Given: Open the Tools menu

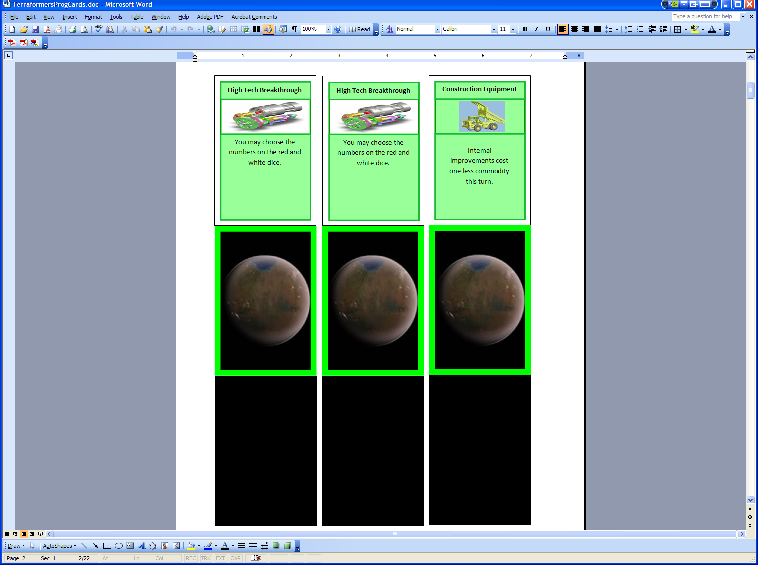Looking at the screenshot, I should point(116,17).
